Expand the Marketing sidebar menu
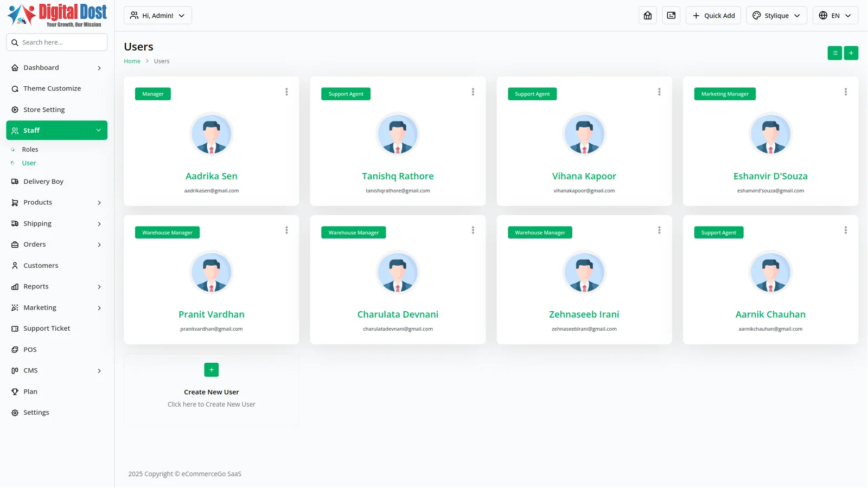The width and height of the screenshot is (868, 488). [56, 307]
